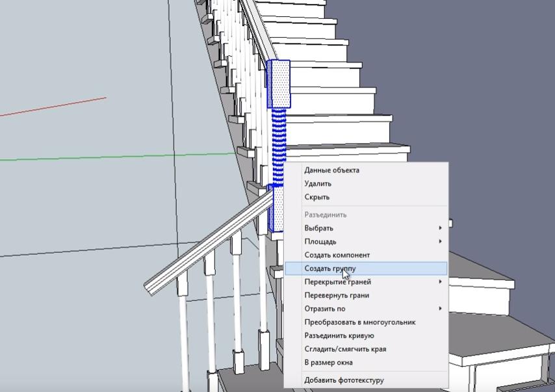Click the red axis line

(x=52, y=107)
